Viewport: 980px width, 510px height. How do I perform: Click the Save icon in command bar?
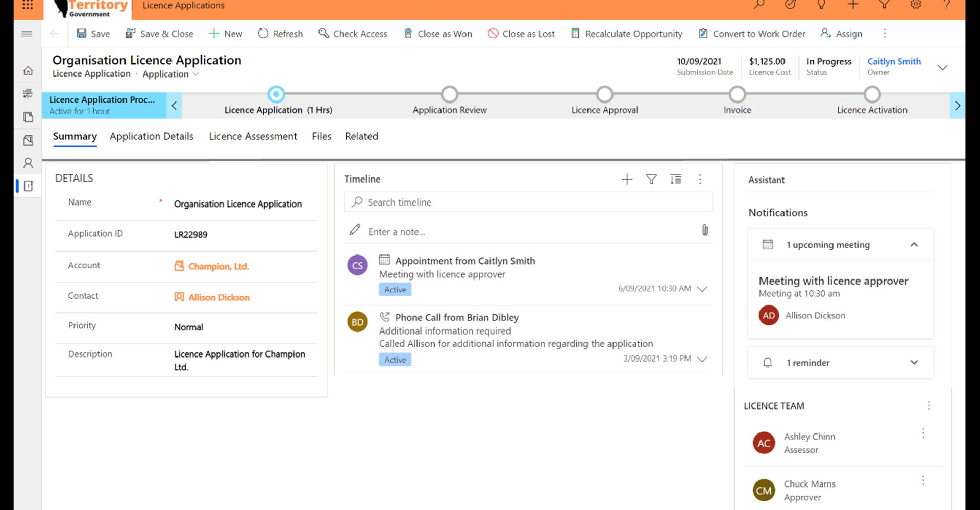82,34
